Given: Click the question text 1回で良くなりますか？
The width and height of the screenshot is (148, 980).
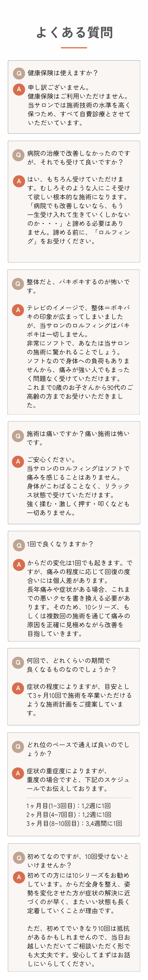Looking at the screenshot, I should tap(60, 544).
